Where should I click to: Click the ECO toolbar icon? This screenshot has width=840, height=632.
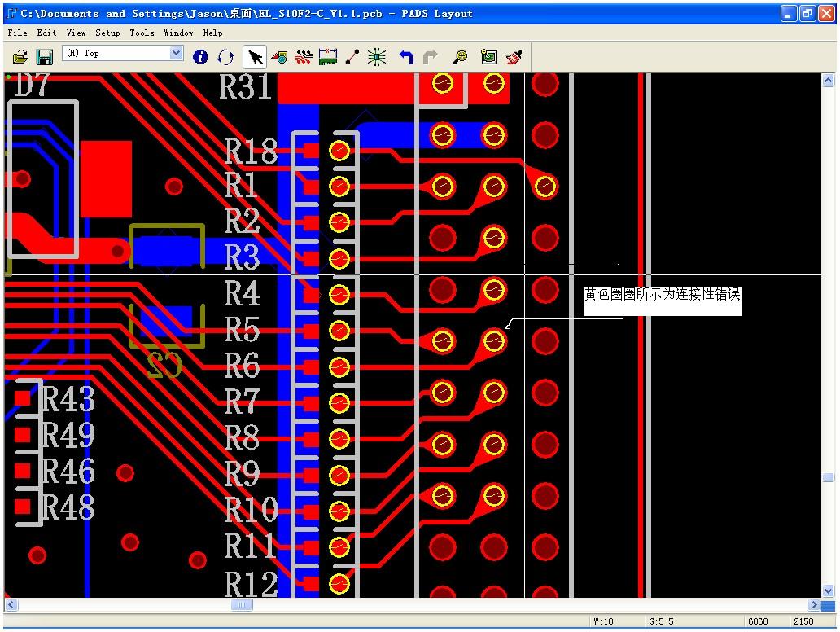tap(352, 56)
